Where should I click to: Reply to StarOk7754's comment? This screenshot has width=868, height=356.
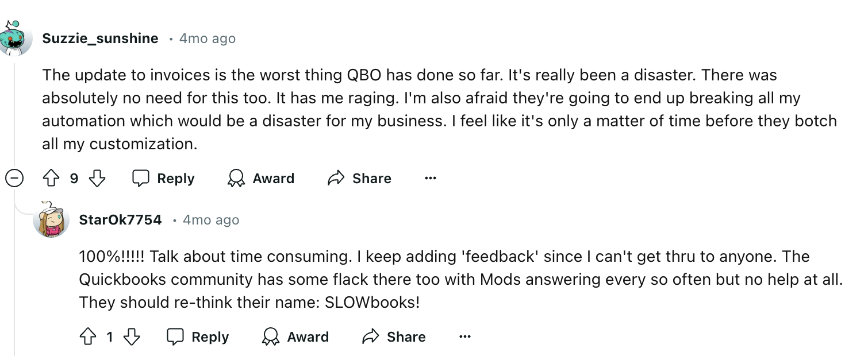(198, 337)
